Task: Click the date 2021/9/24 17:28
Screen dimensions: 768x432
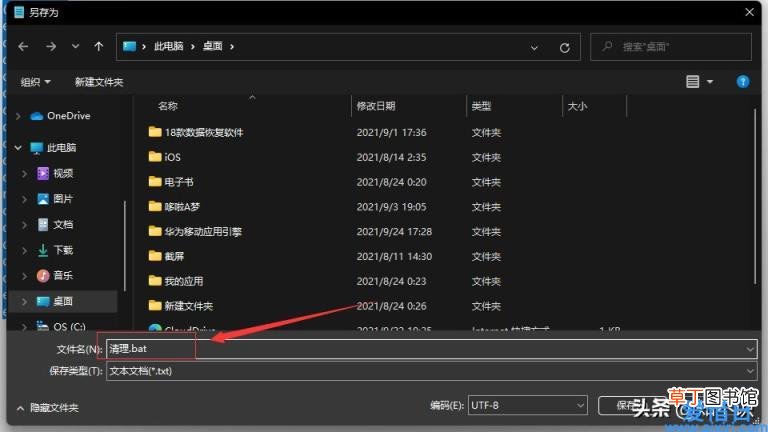Action: tap(394, 232)
